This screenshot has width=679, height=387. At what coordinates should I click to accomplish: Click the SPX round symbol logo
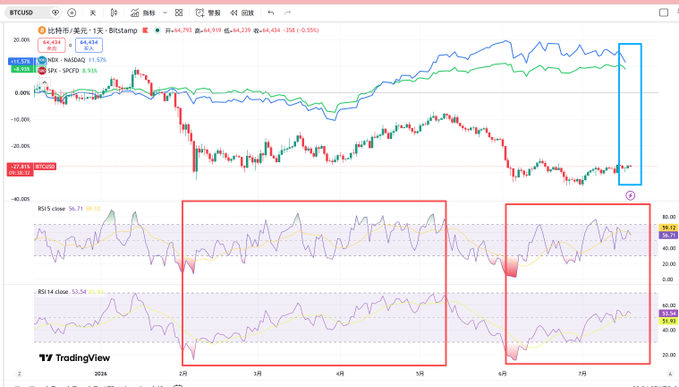[42, 71]
